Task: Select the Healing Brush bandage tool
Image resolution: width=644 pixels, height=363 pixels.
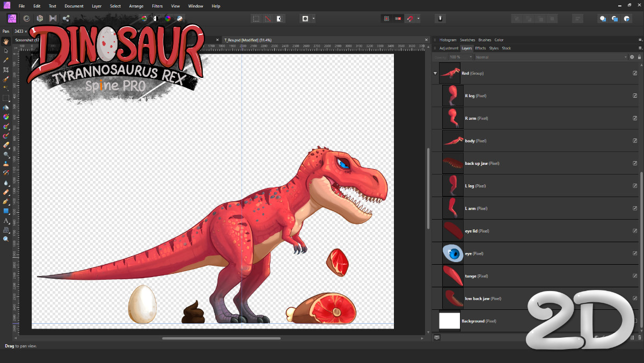Action: point(6,192)
